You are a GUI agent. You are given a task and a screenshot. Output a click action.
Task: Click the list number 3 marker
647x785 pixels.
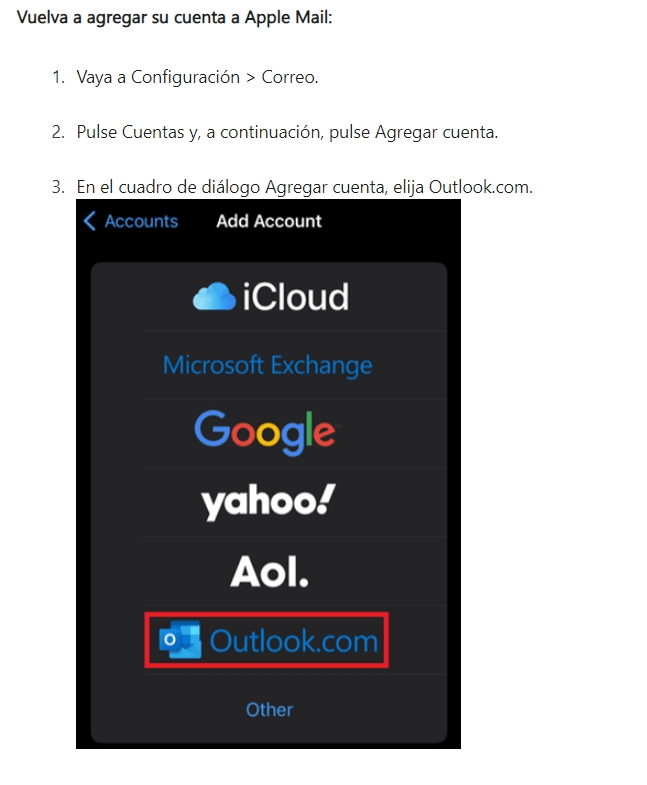[58, 187]
